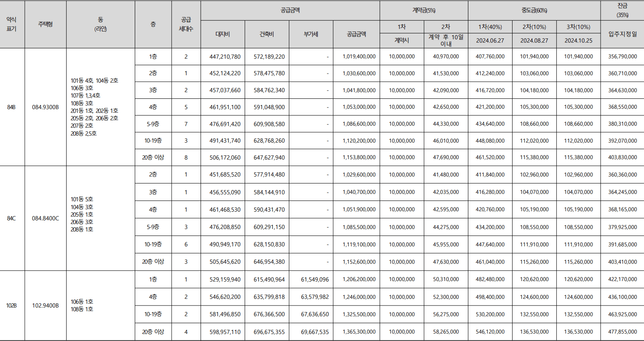Click construction cost 572,189,220
The image size is (644, 341).
click(x=269, y=57)
